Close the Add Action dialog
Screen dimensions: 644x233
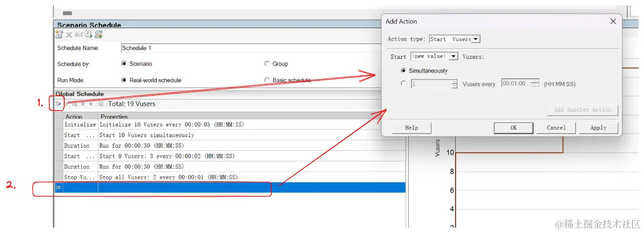click(x=613, y=21)
